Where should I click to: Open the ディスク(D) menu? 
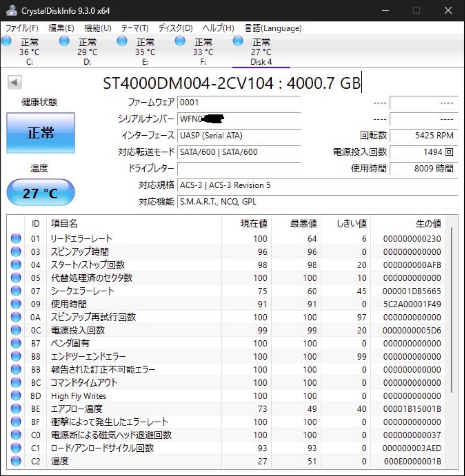point(174,28)
